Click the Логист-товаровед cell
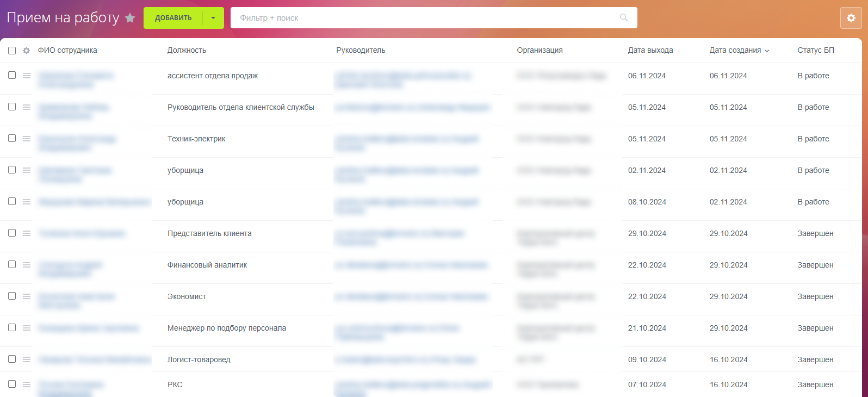Image resolution: width=868 pixels, height=397 pixels. pos(199,359)
